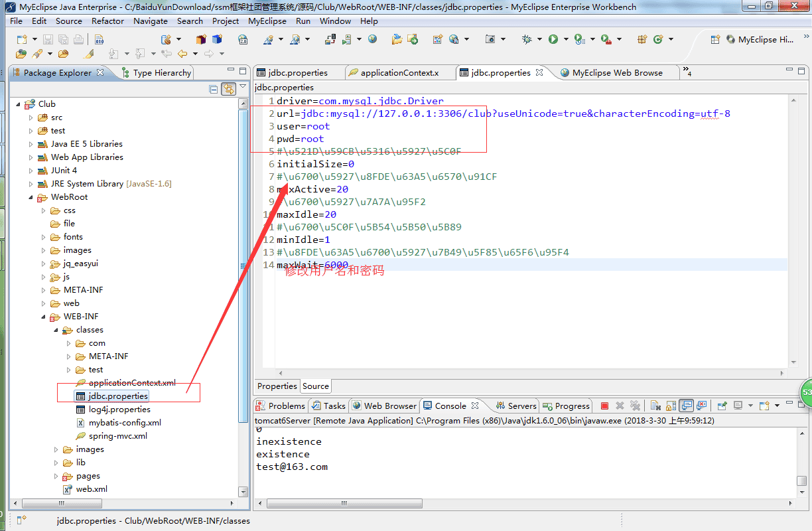Select mybatis-config.xml in the tree
Viewport: 812px width, 531px height.
pos(125,423)
